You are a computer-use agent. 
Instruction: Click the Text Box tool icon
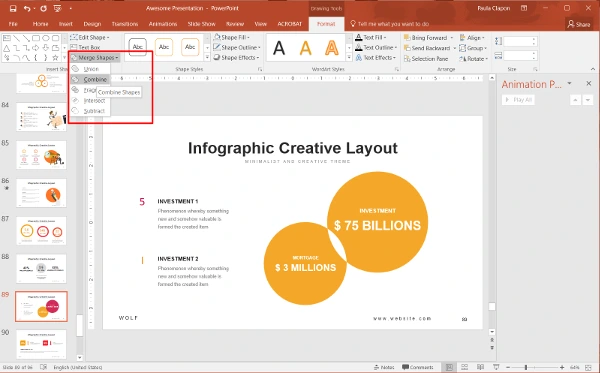coord(73,47)
